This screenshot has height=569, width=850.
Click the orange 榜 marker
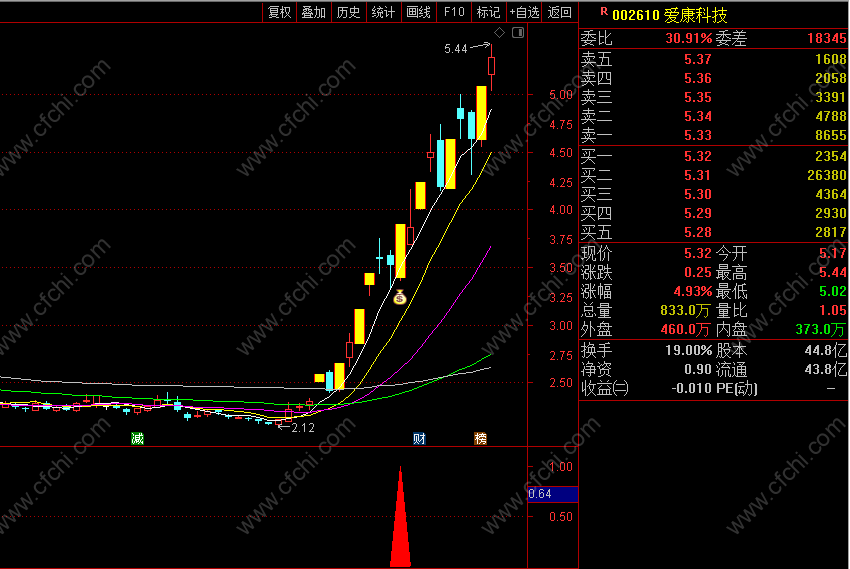(x=480, y=438)
